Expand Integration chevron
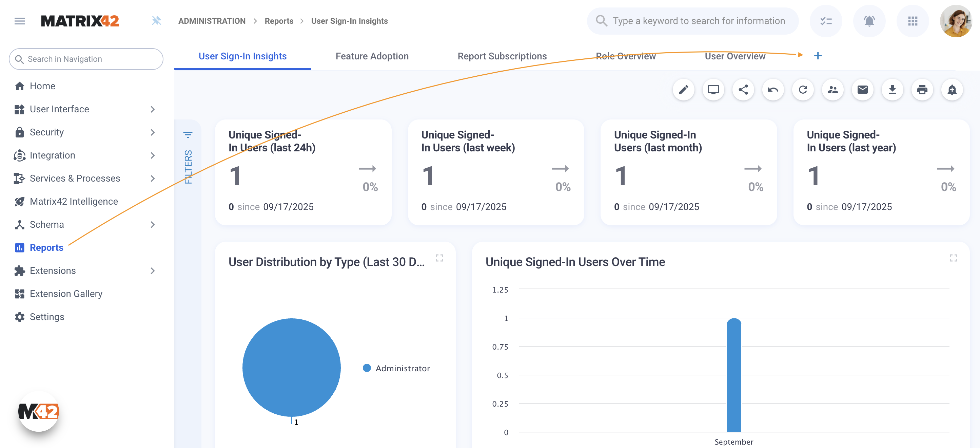 [153, 155]
